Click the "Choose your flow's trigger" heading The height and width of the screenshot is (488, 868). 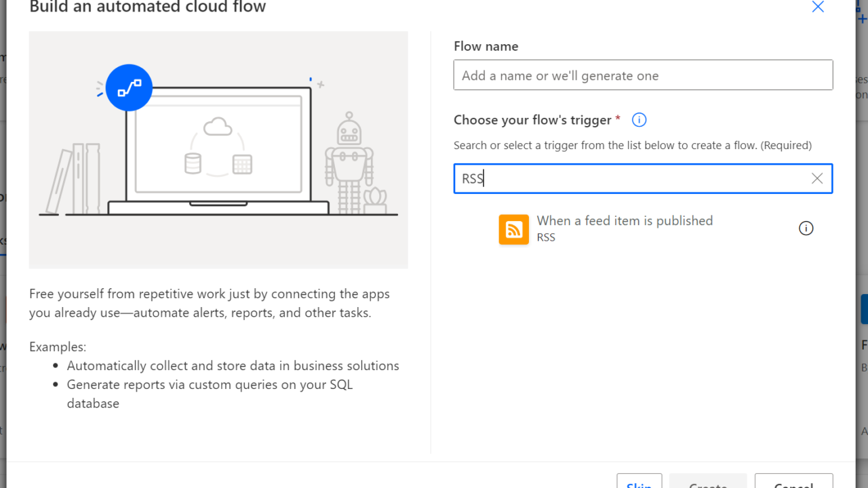[x=532, y=120]
